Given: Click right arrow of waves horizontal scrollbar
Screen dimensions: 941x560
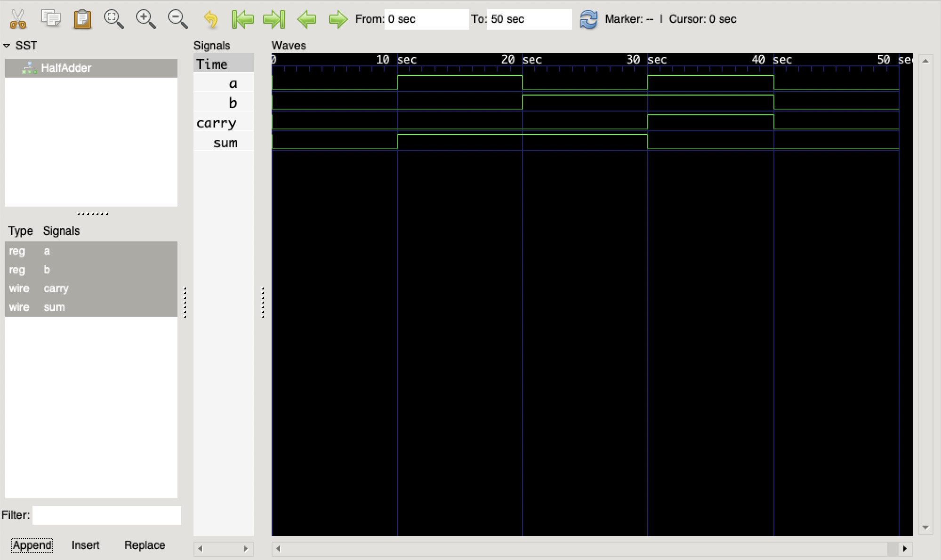Looking at the screenshot, I should [x=905, y=549].
